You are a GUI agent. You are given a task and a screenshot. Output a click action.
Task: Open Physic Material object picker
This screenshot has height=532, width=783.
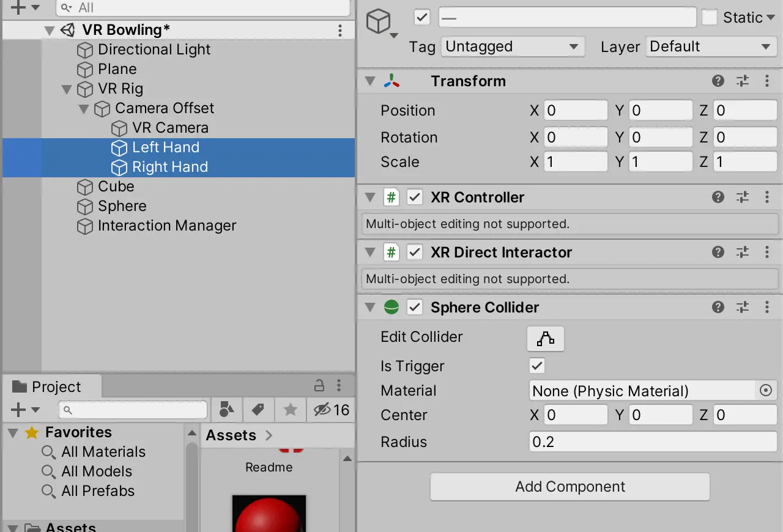tap(766, 391)
